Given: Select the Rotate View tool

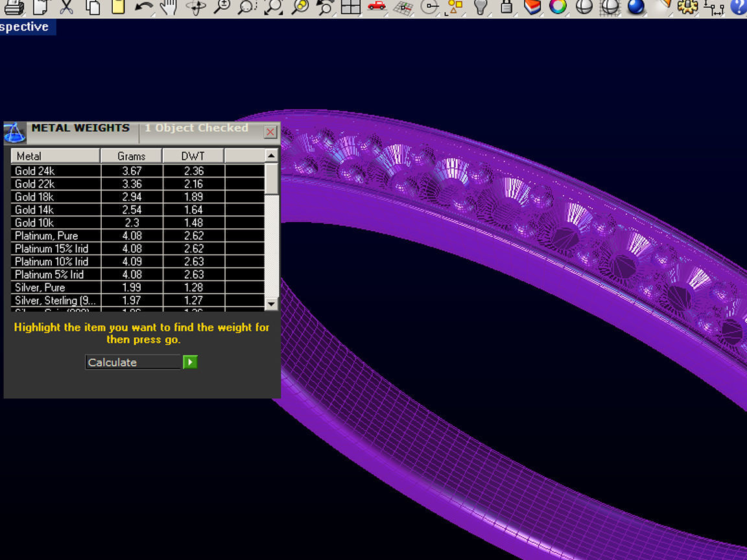Looking at the screenshot, I should click(x=195, y=6).
